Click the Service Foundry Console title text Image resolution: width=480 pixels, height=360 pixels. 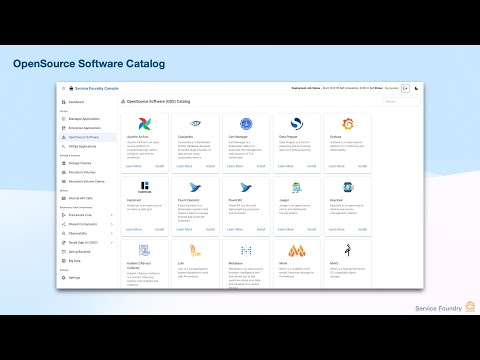(x=97, y=88)
